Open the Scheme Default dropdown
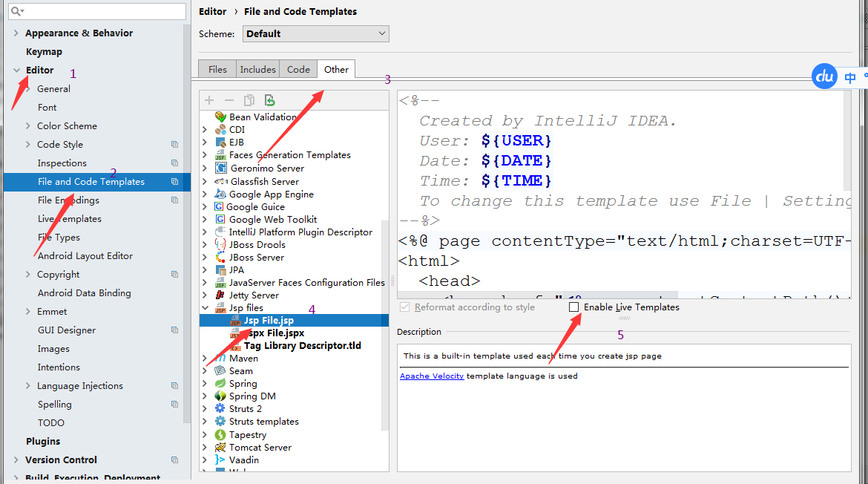 [x=316, y=34]
